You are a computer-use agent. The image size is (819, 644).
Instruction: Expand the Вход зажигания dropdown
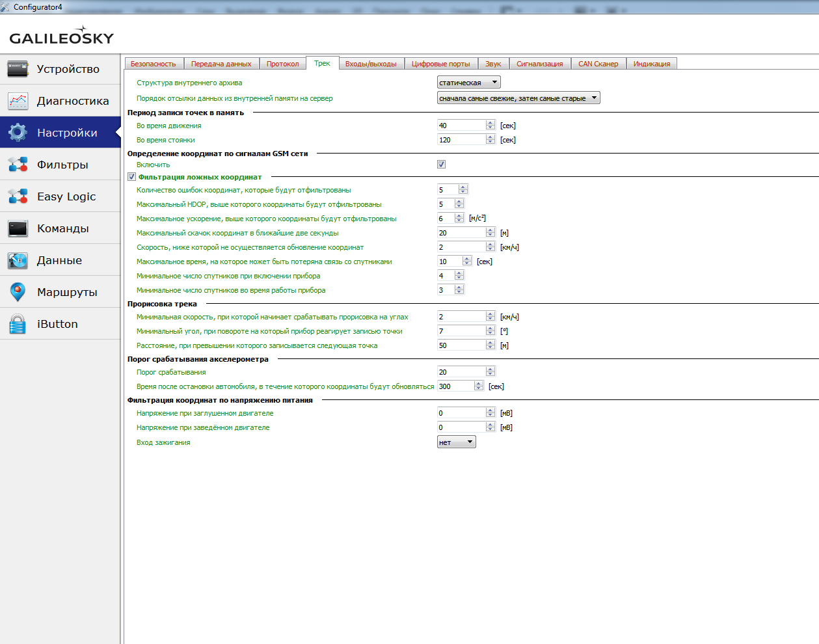coord(456,442)
